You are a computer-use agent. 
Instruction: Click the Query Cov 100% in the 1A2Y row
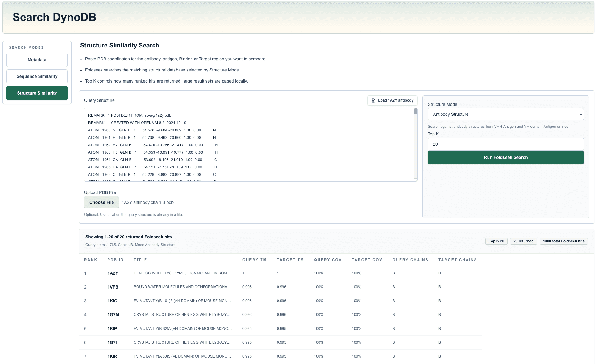point(319,273)
